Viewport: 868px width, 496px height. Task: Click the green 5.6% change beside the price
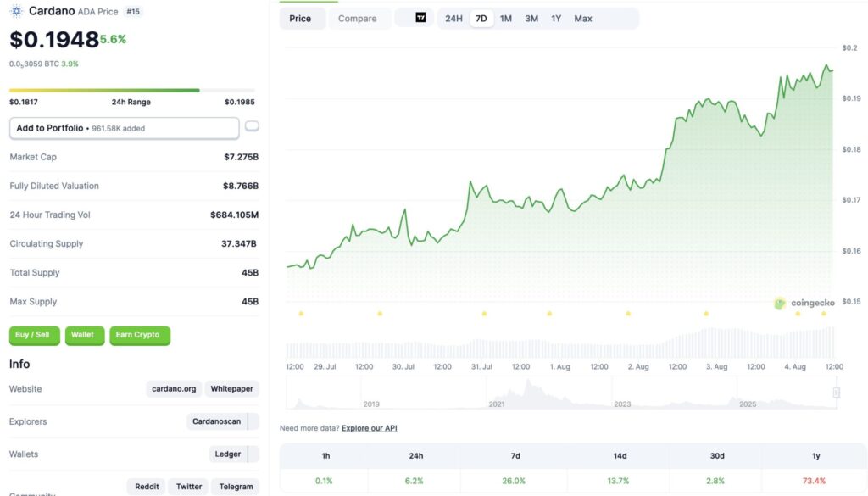coord(113,39)
